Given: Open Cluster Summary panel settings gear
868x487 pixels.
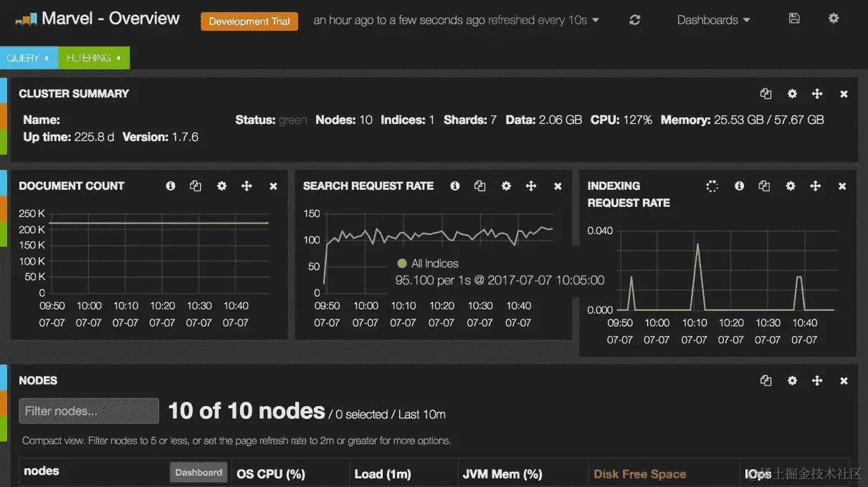Looking at the screenshot, I should tap(792, 94).
